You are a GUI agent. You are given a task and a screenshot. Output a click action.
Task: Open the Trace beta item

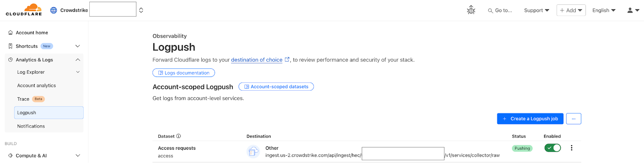[23, 99]
